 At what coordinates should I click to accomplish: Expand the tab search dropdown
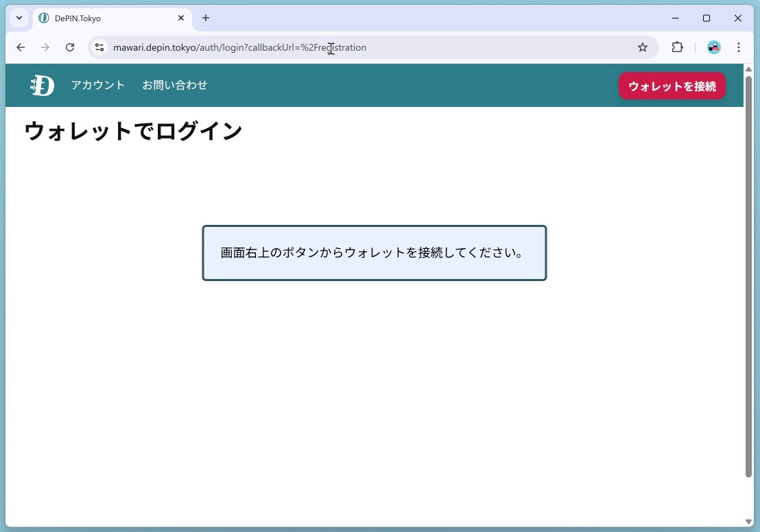(x=19, y=18)
